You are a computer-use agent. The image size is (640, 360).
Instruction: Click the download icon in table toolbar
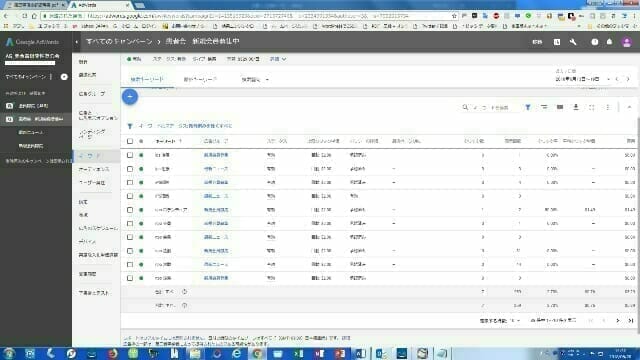tap(576, 107)
